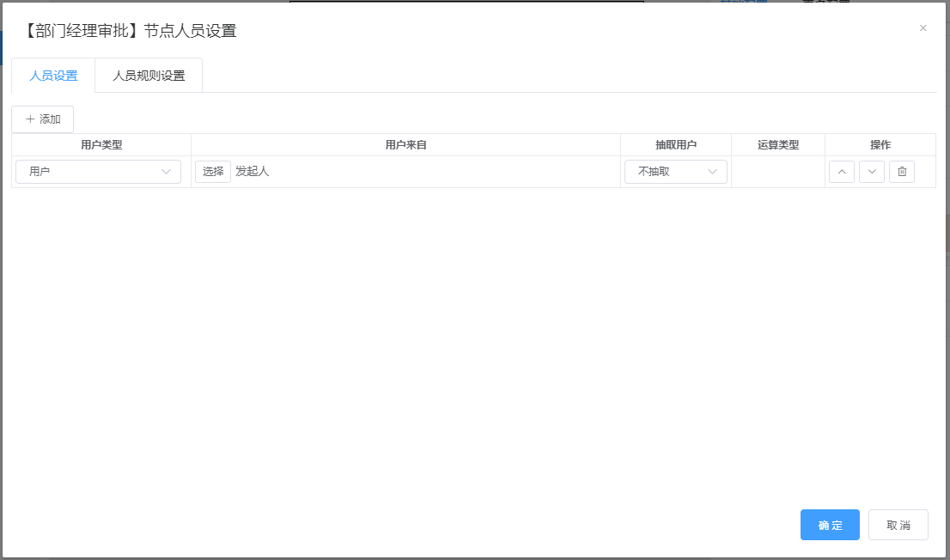Switch to the 人员规则设置 tab
The height and width of the screenshot is (560, 950).
[x=149, y=76]
